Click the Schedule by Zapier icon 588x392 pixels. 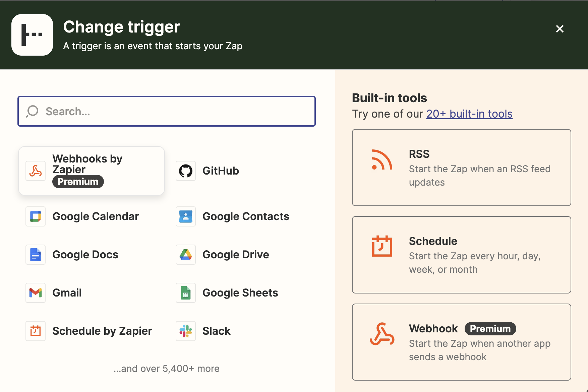(x=36, y=331)
